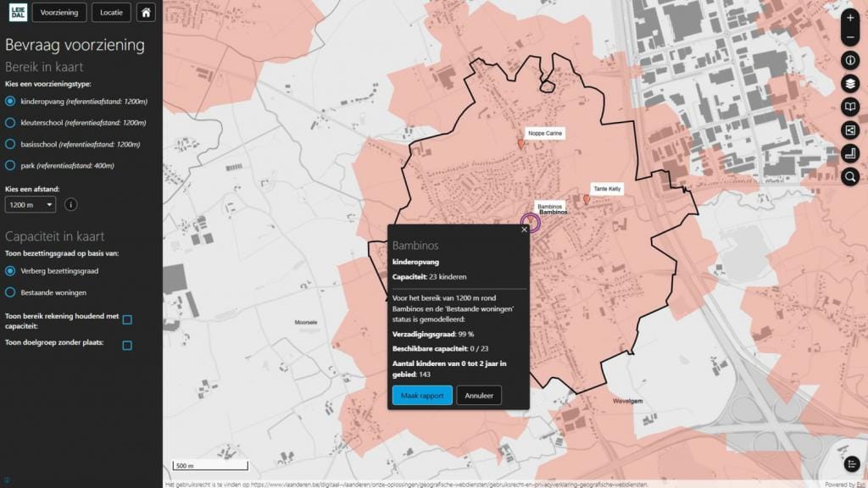This screenshot has height=488, width=868.
Task: Tick 'Toon bereik rekening houdend met capaciteit'
Action: [127, 319]
